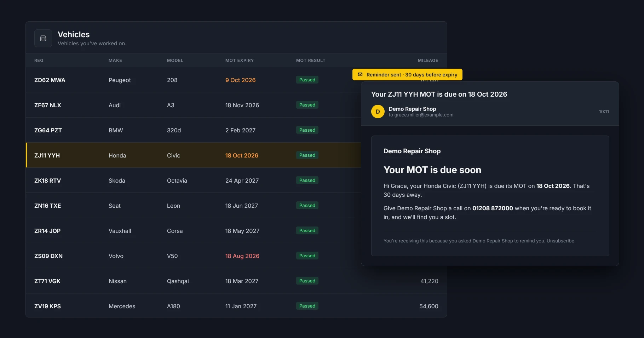644x338 pixels.
Task: Select the ZR14 JOP registration
Action: (47, 231)
